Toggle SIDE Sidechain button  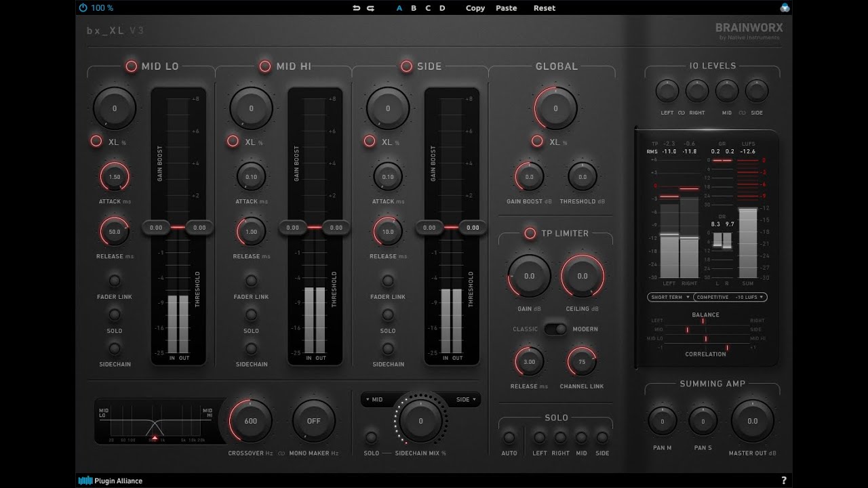388,348
